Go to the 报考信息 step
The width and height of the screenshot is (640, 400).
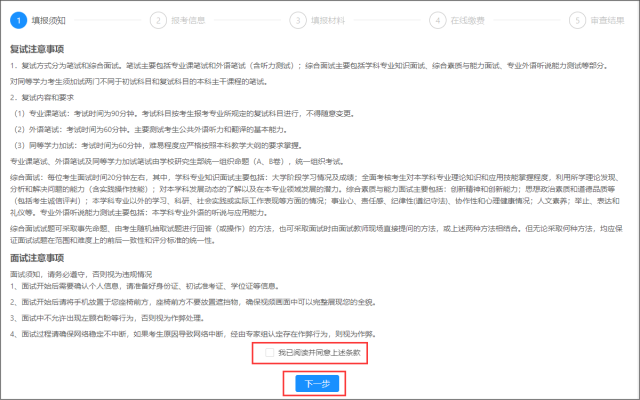(187, 18)
